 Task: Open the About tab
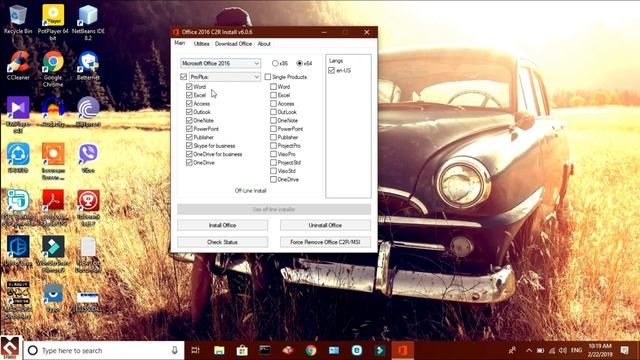click(264, 44)
